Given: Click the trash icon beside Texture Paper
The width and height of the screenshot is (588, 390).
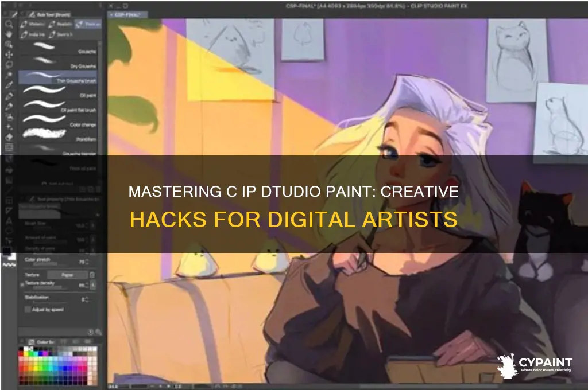Looking at the screenshot, I should (x=92, y=275).
